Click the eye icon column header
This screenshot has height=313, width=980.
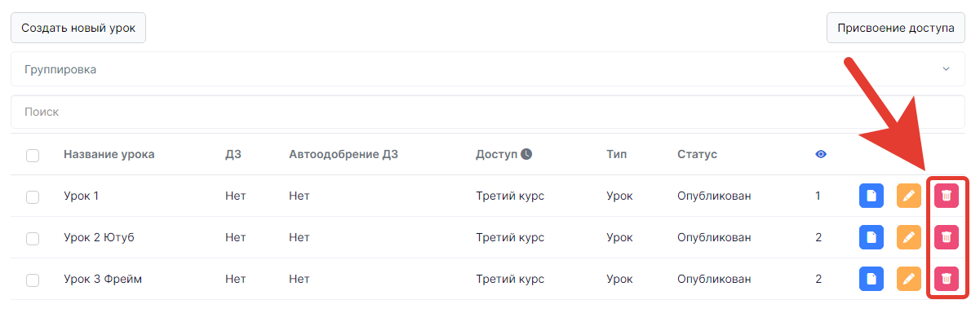click(x=821, y=154)
